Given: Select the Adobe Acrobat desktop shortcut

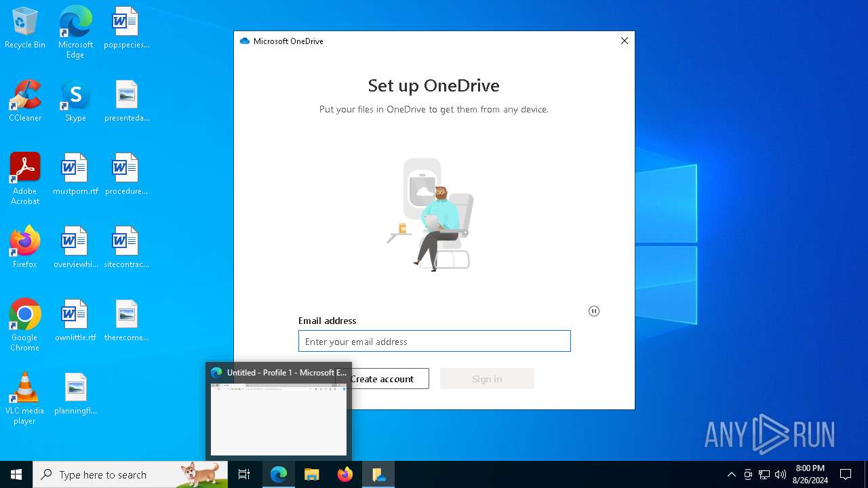Looking at the screenshot, I should (25, 179).
